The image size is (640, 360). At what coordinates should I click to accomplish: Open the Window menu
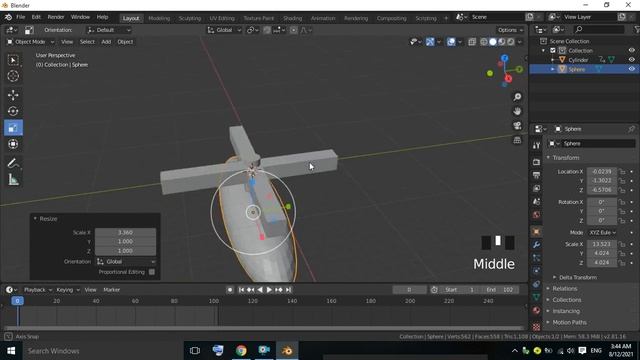coord(80,17)
